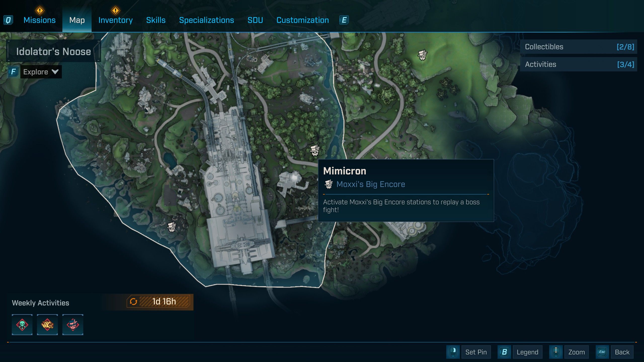The width and height of the screenshot is (644, 362).
Task: Select the red hat skull weekly activity
Action: [73, 325]
